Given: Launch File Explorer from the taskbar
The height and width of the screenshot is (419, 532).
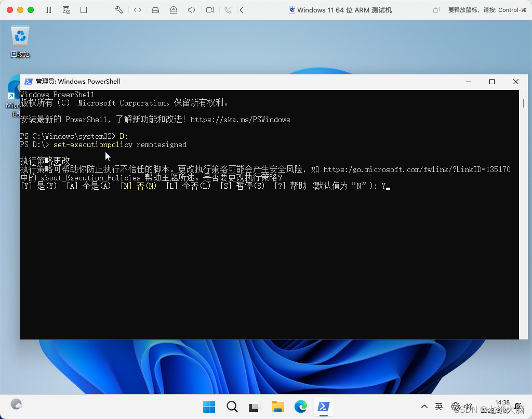Looking at the screenshot, I should click(x=277, y=407).
